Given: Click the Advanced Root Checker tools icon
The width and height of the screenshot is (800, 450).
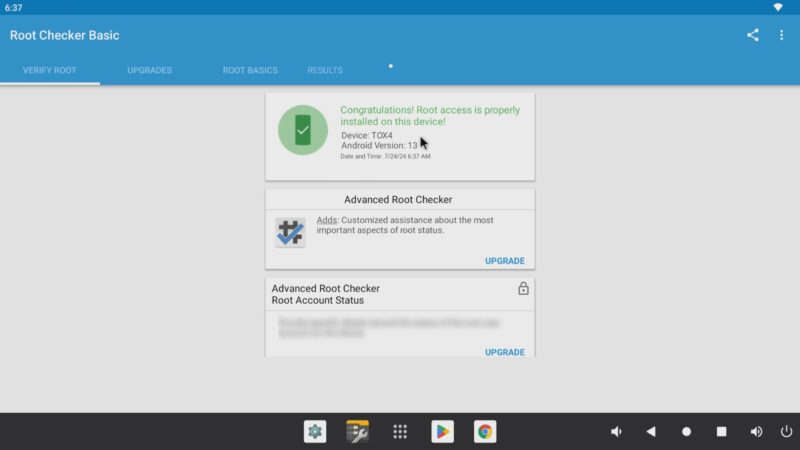Looking at the screenshot, I should pos(290,233).
